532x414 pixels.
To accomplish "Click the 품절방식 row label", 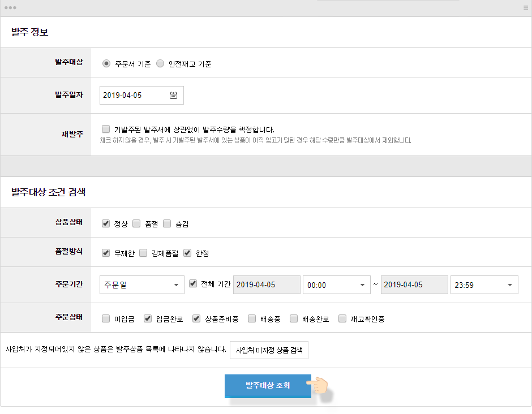I will click(69, 252).
